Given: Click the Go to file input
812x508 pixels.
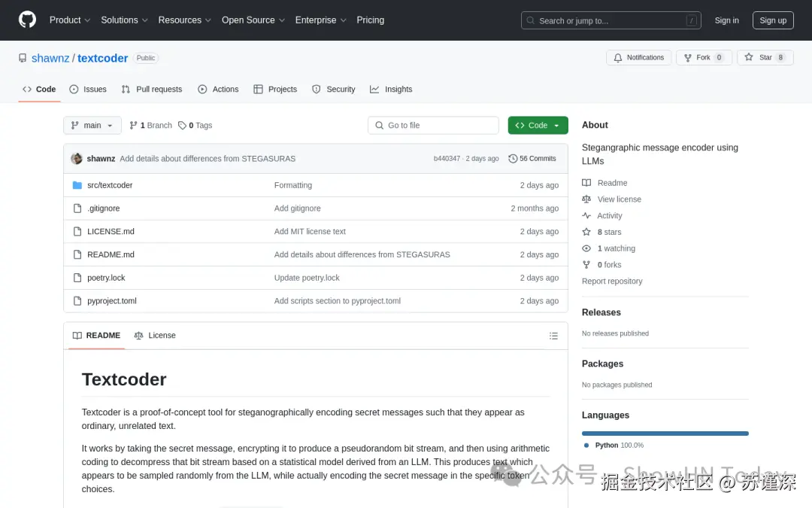Looking at the screenshot, I should pyautogui.click(x=433, y=126).
